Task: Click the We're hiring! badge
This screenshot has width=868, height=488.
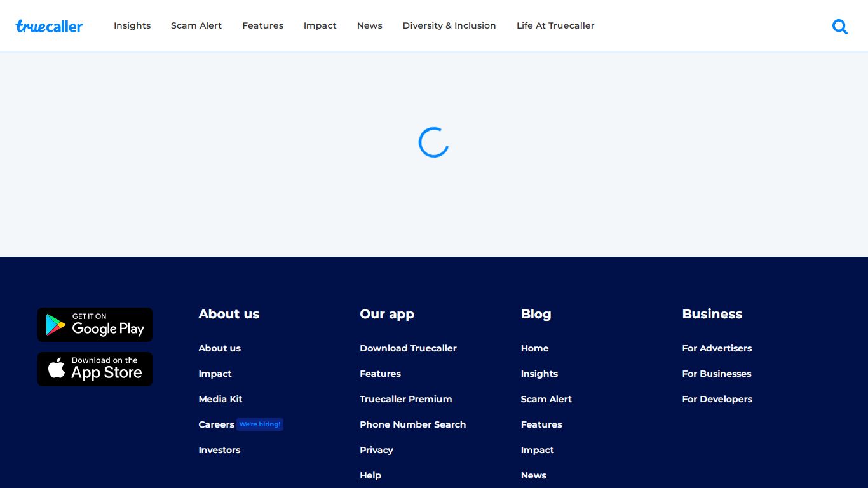Action: point(260,424)
